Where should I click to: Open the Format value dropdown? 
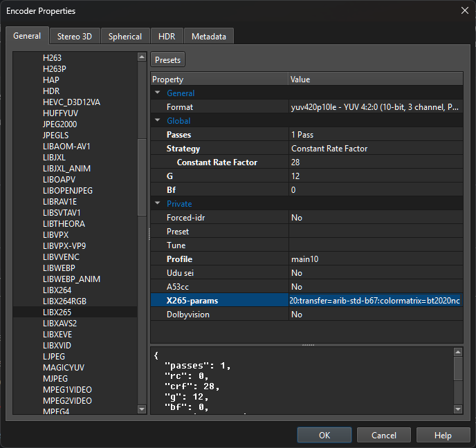(375, 107)
